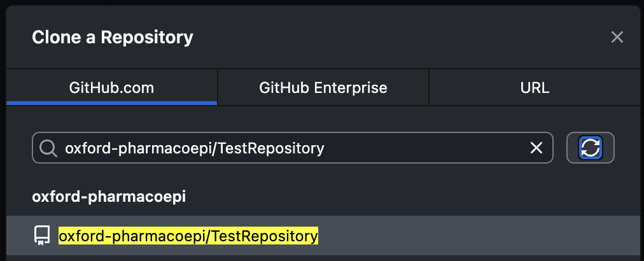
Task: Select the URL tab
Action: 535,87
